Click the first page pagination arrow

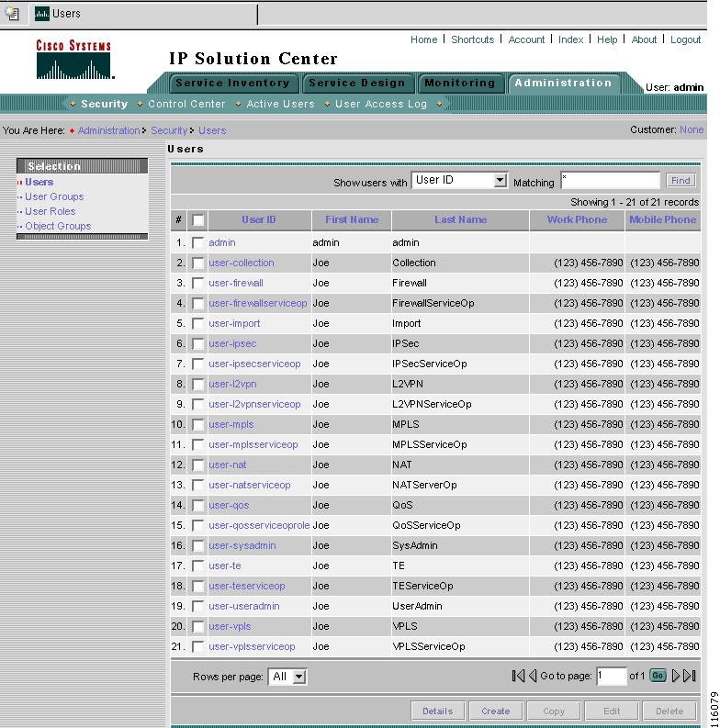click(517, 676)
